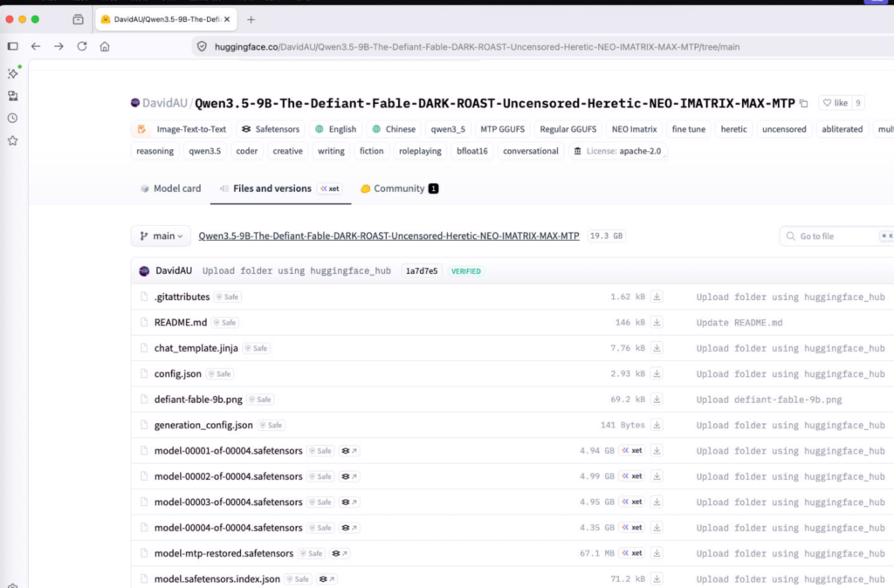894x588 pixels.
Task: Click the xet badge on model-00002 row
Action: pyautogui.click(x=632, y=476)
